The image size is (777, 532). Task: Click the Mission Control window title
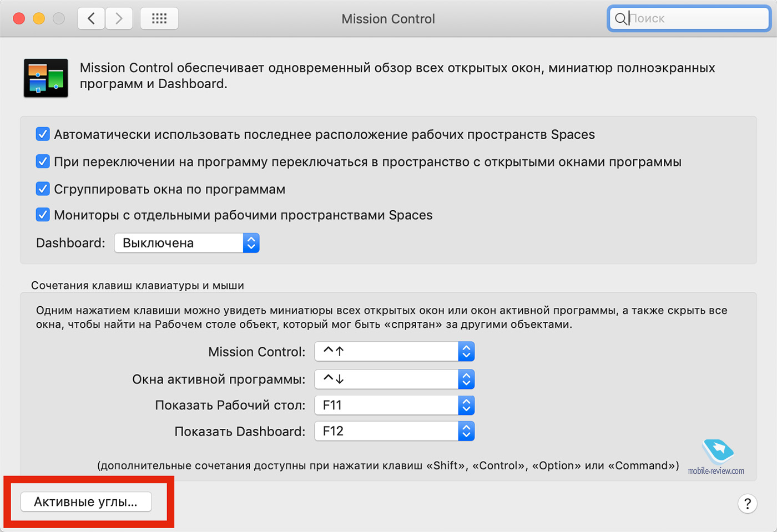point(389,19)
